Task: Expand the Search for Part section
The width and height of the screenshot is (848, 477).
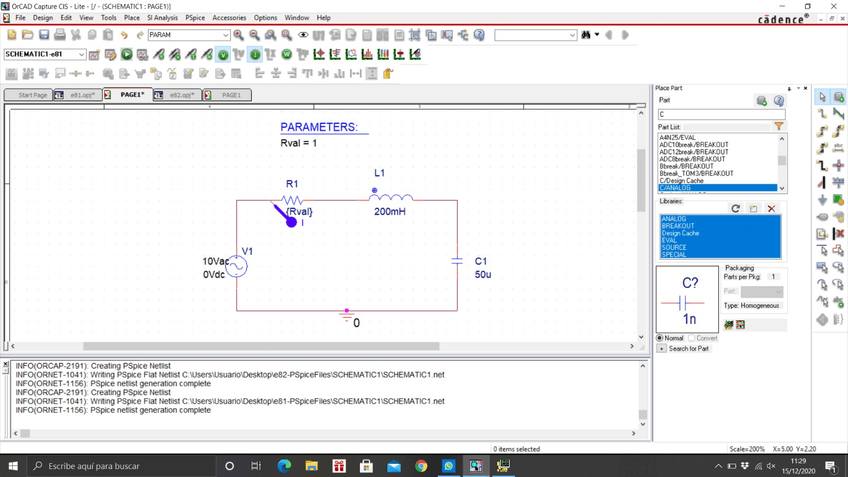Action: pos(661,348)
